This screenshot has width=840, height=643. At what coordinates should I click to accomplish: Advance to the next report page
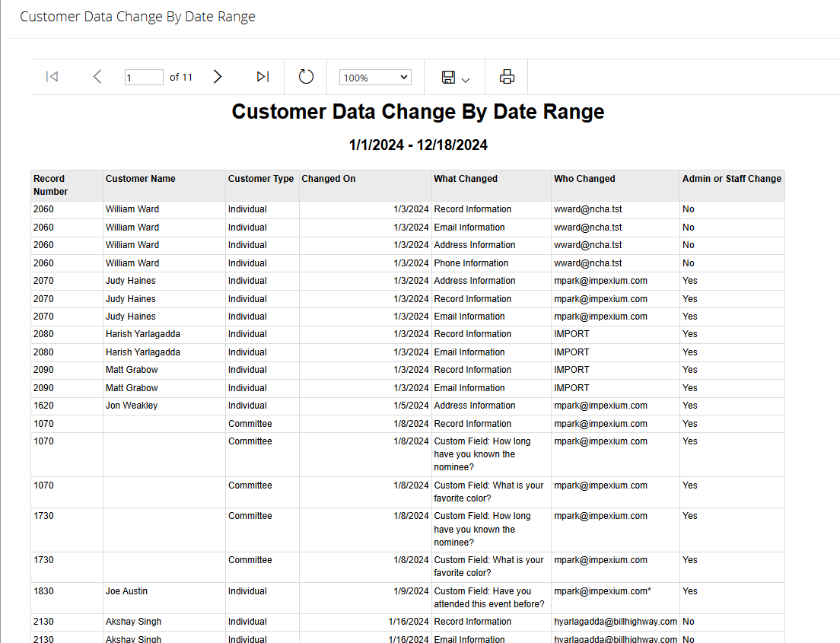pyautogui.click(x=218, y=77)
